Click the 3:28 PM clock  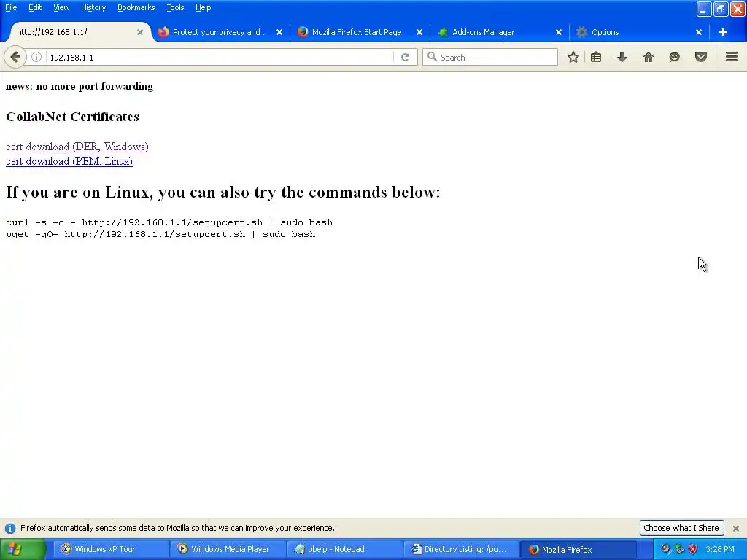click(x=720, y=550)
